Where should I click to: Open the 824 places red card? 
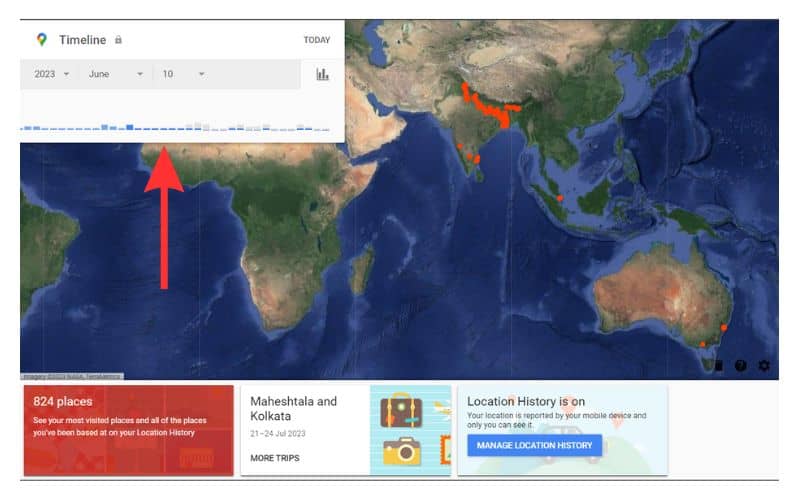click(x=128, y=430)
